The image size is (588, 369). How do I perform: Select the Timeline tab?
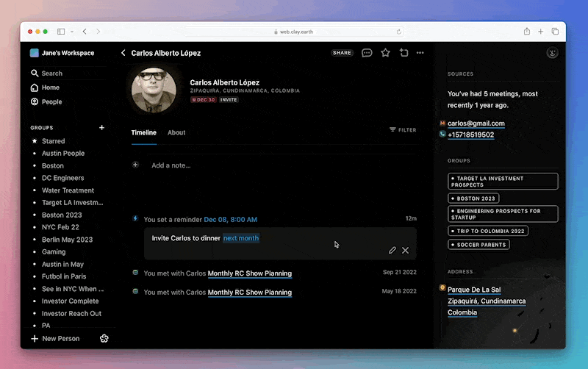coord(143,133)
